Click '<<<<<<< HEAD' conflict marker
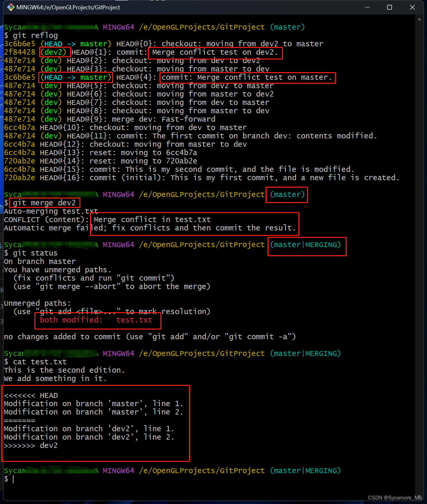The image size is (427, 504). (x=31, y=395)
